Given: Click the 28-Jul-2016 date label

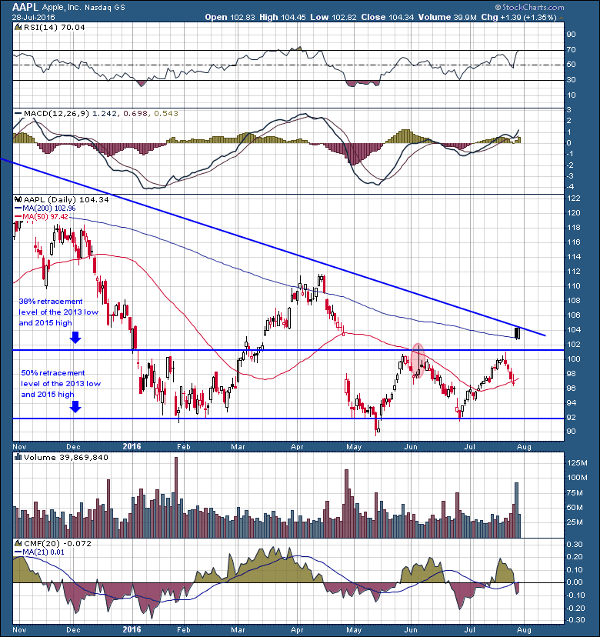Looking at the screenshot, I should click(x=33, y=17).
